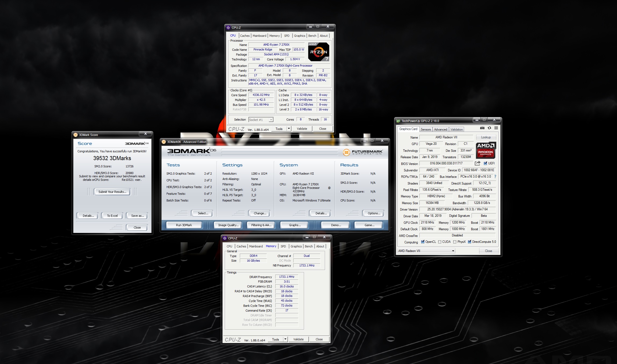Open the Advanced tab in GPU-Z
The width and height of the screenshot is (617, 364).
coord(440,129)
